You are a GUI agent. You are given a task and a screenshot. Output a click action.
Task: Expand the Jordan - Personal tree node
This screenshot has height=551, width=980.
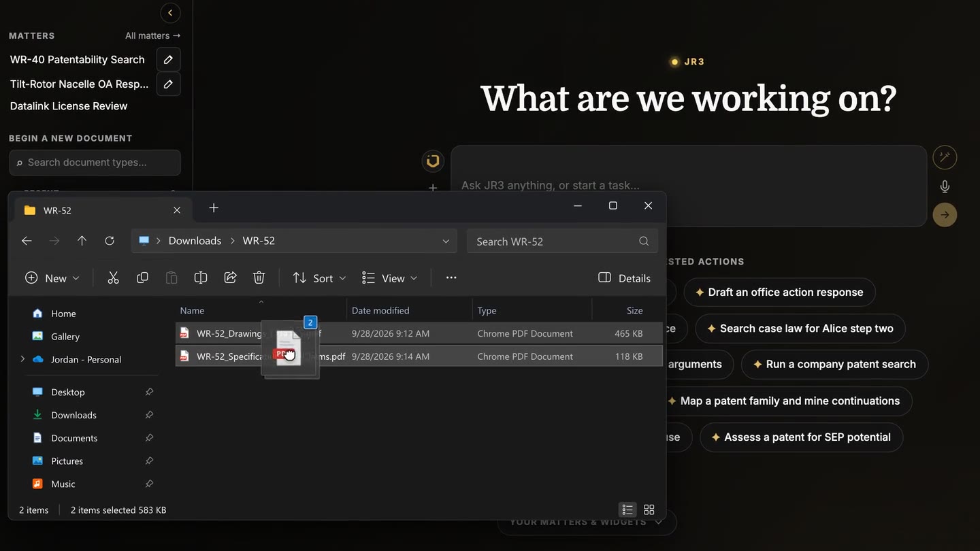(x=22, y=359)
